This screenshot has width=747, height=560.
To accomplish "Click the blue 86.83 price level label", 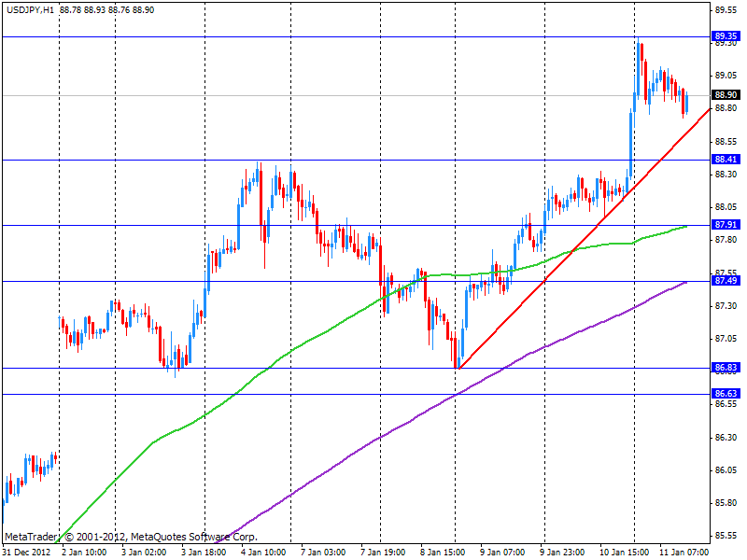I will [726, 367].
